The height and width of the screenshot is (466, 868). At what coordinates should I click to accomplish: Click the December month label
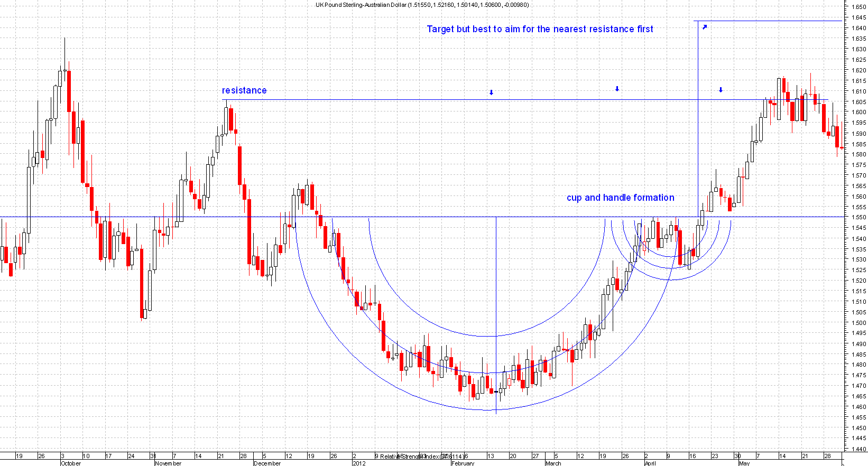pyautogui.click(x=267, y=463)
